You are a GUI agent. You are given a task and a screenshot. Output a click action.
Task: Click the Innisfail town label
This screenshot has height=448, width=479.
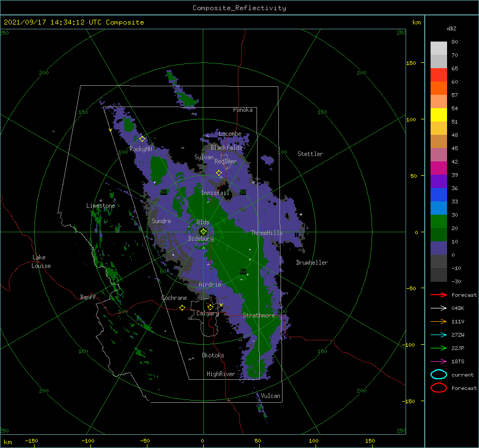point(215,193)
